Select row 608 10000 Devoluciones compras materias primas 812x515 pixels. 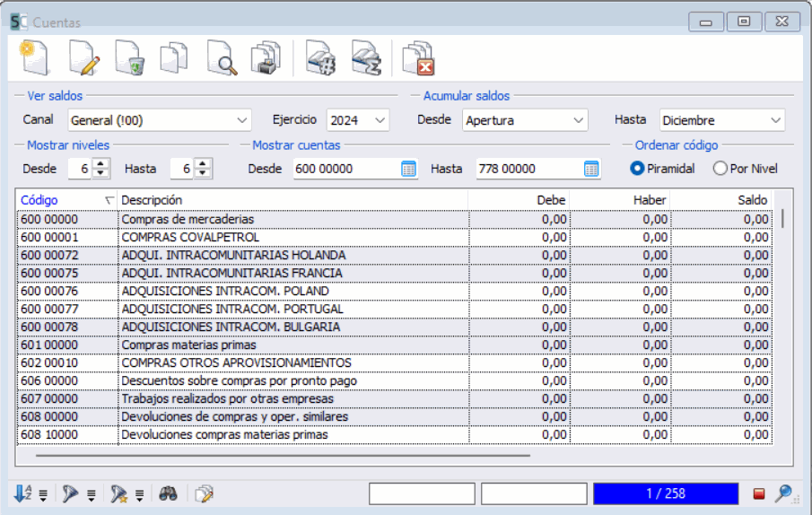pyautogui.click(x=395, y=434)
